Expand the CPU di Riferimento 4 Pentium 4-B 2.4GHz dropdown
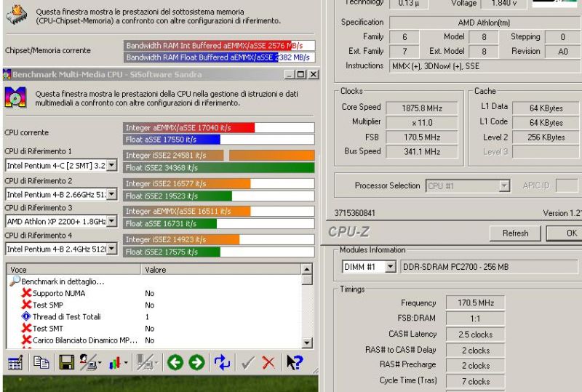Image resolution: width=582 pixels, height=392 pixels. pos(111,249)
